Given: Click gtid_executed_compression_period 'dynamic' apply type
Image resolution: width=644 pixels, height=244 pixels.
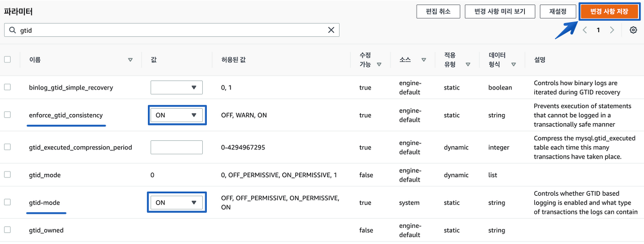Looking at the screenshot, I should click(x=456, y=147).
